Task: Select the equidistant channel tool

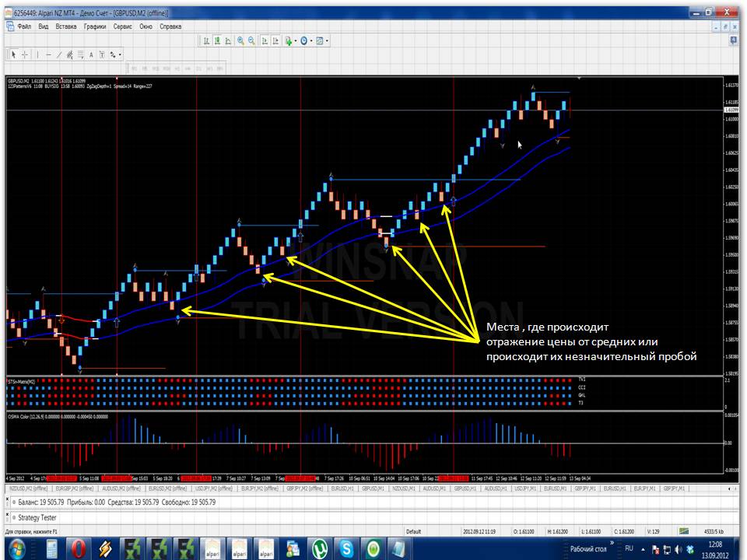Action: (70, 54)
